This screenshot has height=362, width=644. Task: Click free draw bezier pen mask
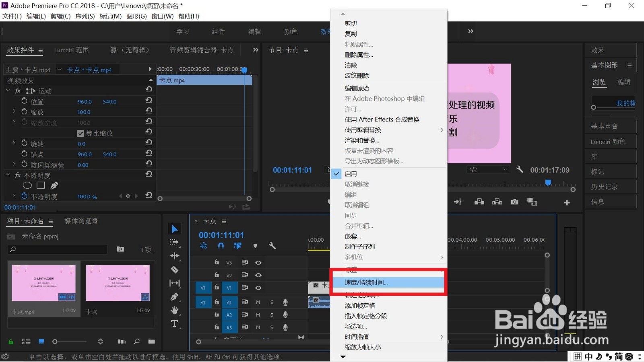click(54, 185)
